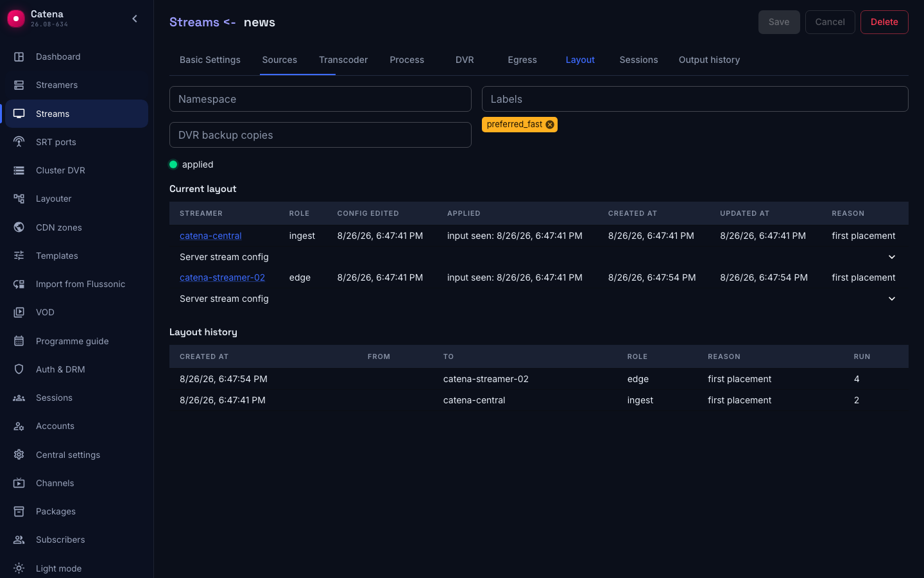Viewport: 924px width, 578px height.
Task: Click the Central settings gear icon
Action: coord(19,455)
